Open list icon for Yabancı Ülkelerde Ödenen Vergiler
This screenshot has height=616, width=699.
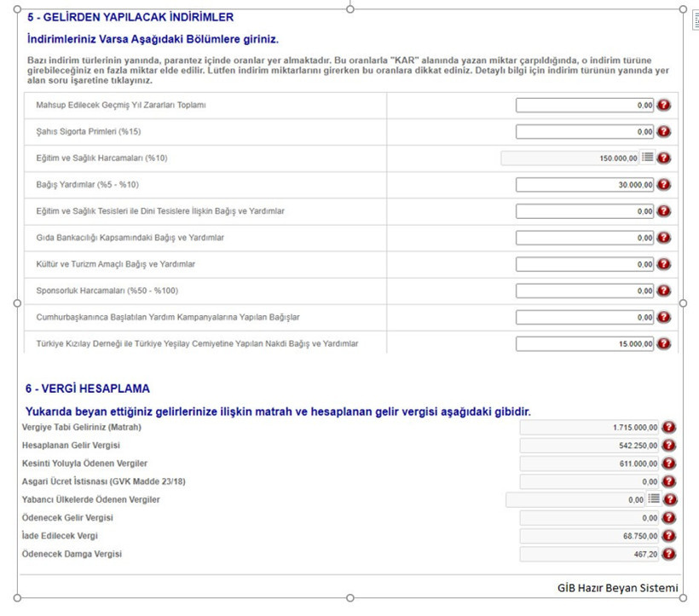[654, 499]
